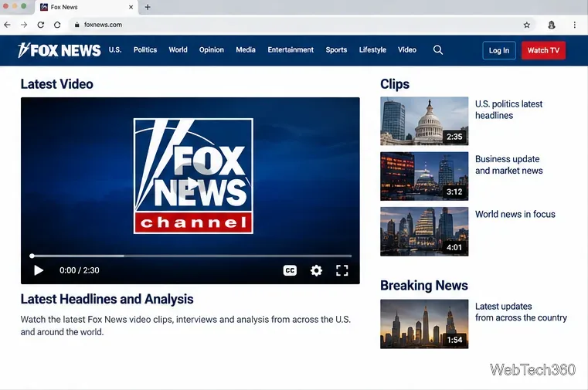Click the video progress bar
Screen dimensions: 588x390
[x=191, y=256]
